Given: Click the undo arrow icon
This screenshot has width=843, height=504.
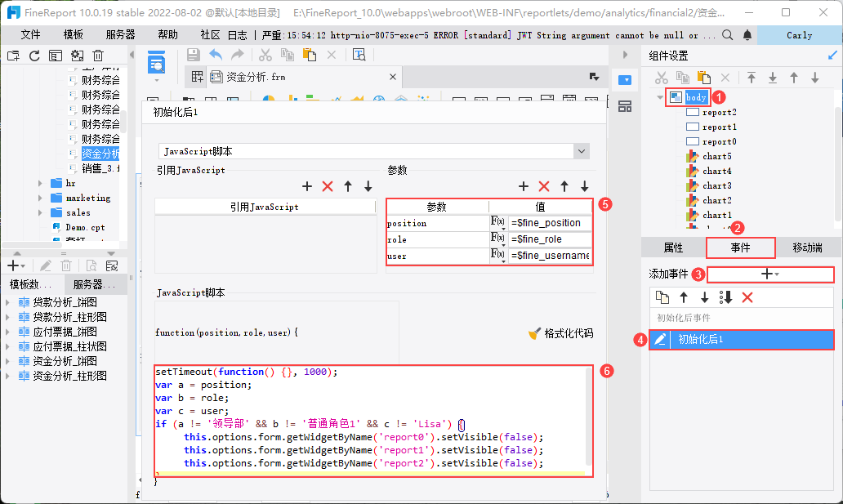Looking at the screenshot, I should [216, 55].
